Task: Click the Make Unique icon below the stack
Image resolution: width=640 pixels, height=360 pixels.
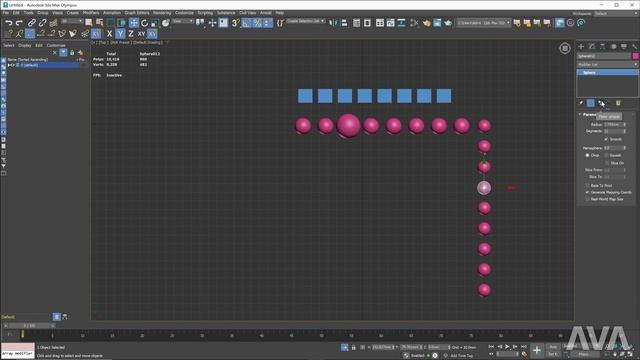Action: click(601, 103)
